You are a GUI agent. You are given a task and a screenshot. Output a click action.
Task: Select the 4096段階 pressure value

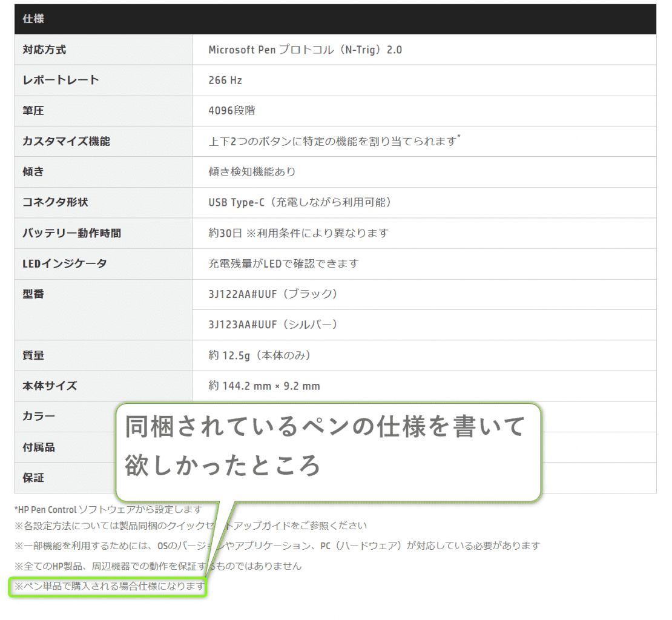232,111
